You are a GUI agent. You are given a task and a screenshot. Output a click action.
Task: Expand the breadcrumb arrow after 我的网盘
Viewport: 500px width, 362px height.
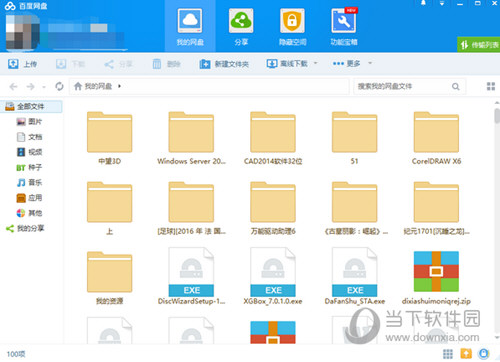[x=119, y=86]
